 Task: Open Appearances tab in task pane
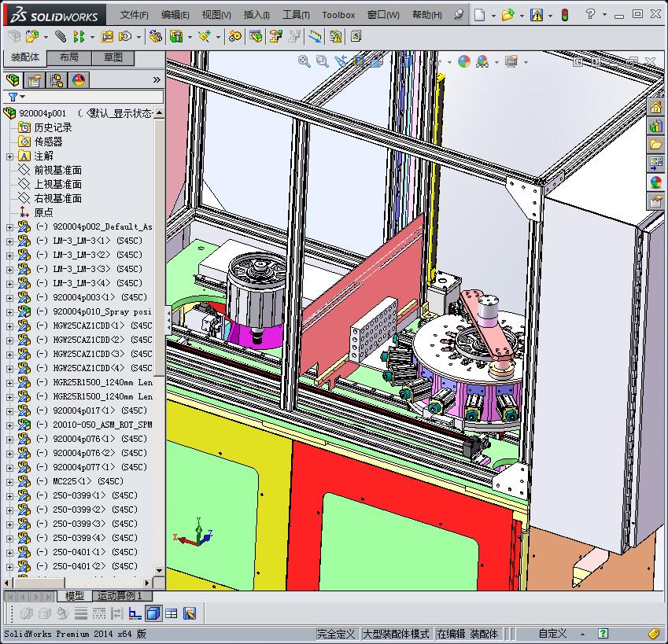(655, 182)
